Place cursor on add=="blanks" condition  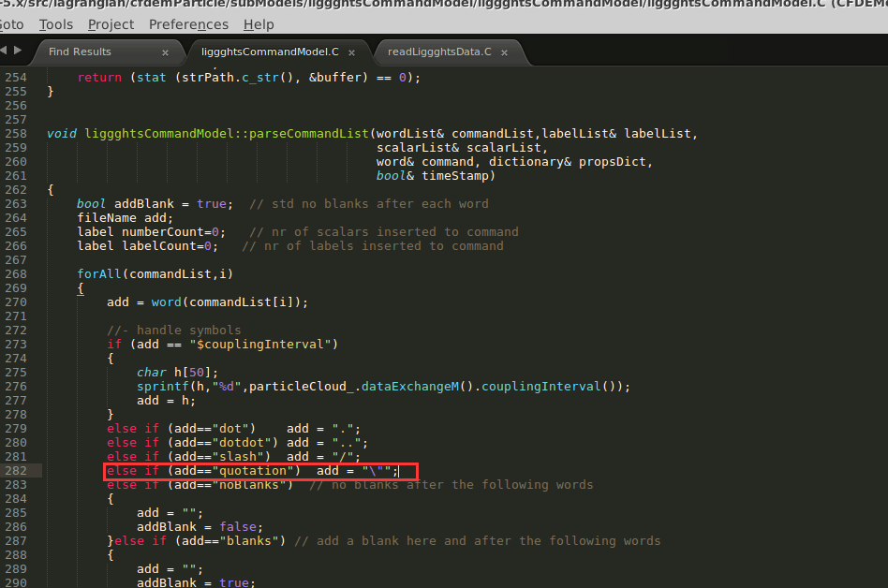229,541
